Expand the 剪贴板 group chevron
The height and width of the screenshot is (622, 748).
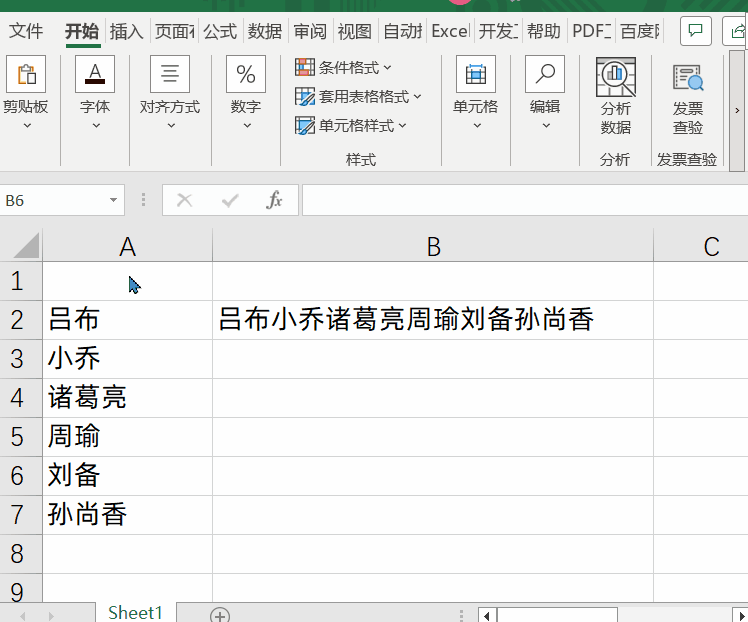tap(27, 125)
